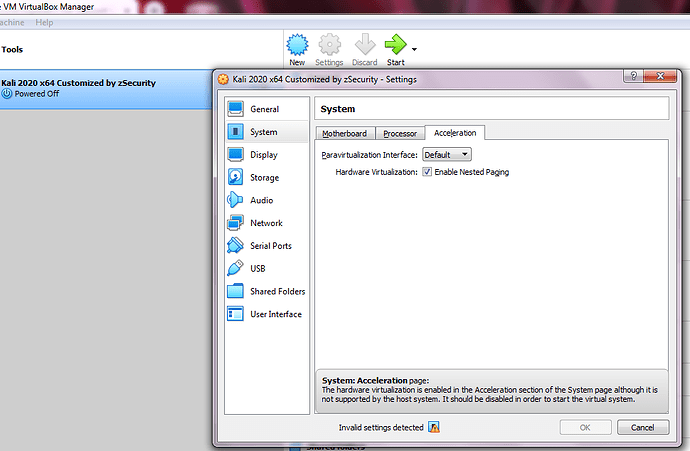Open the Help menu
Viewport: 690px width, 451px height.
point(44,22)
